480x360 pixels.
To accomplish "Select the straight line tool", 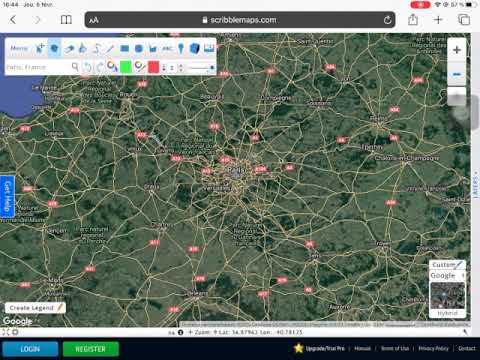I will click(110, 49).
